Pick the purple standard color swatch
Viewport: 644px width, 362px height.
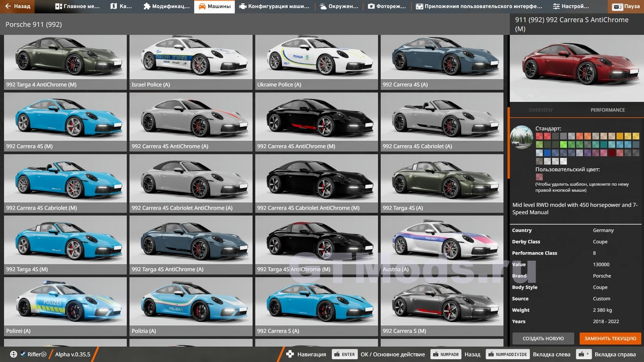click(x=587, y=153)
